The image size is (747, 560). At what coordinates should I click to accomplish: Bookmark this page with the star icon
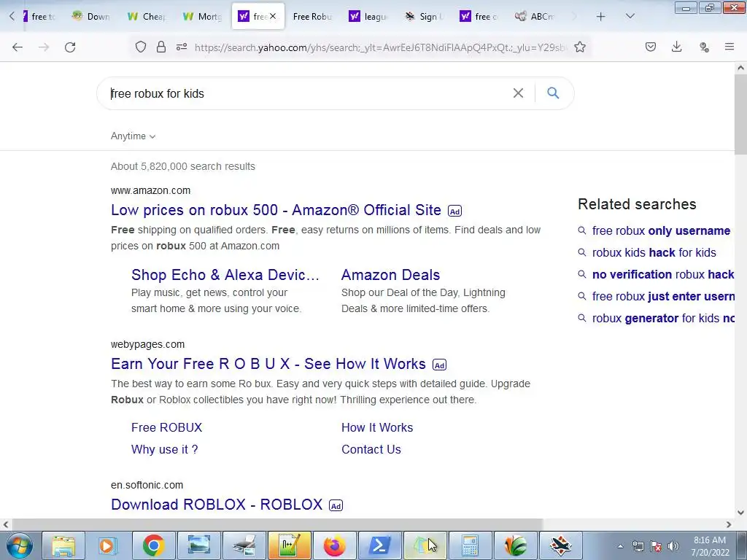(580, 47)
